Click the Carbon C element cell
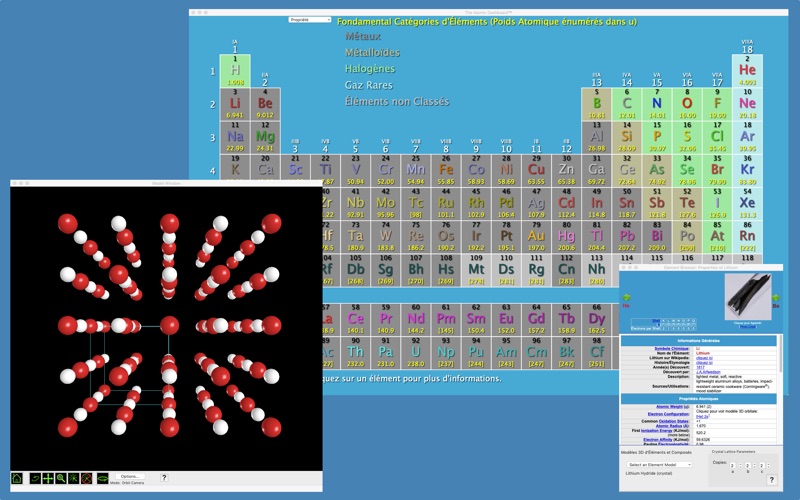The width and height of the screenshot is (800, 500). 627,104
